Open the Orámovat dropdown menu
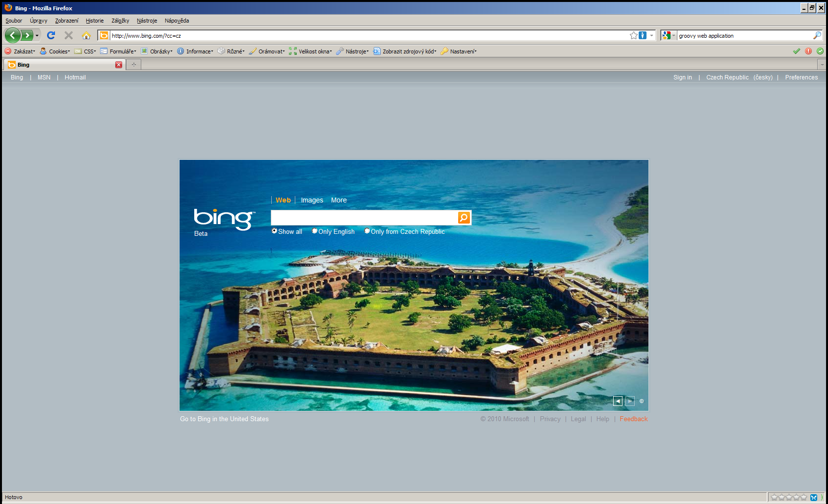Image resolution: width=828 pixels, height=504 pixels. 267,51
